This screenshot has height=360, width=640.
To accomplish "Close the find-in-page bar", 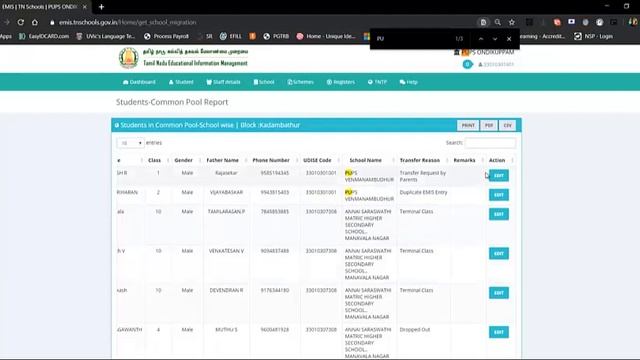I will (x=509, y=39).
